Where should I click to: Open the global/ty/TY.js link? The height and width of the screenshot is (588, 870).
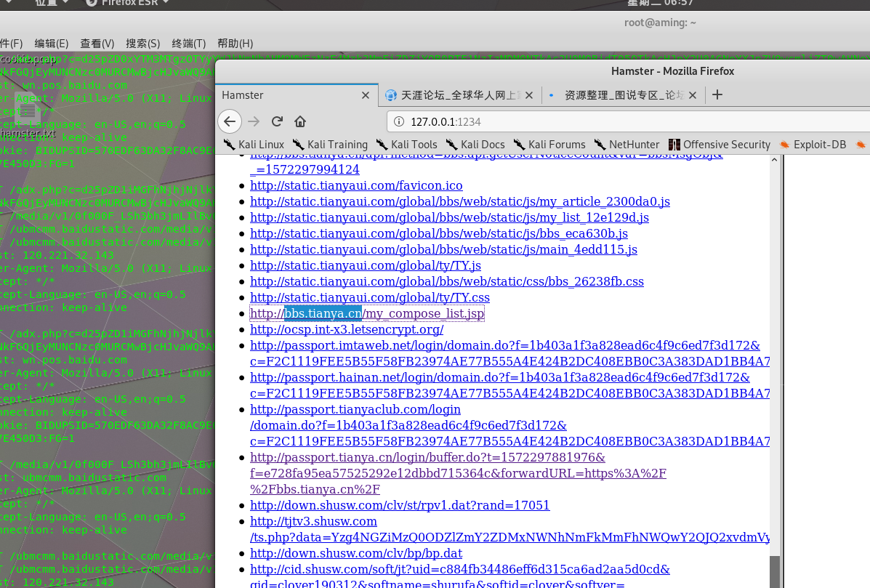tap(365, 266)
